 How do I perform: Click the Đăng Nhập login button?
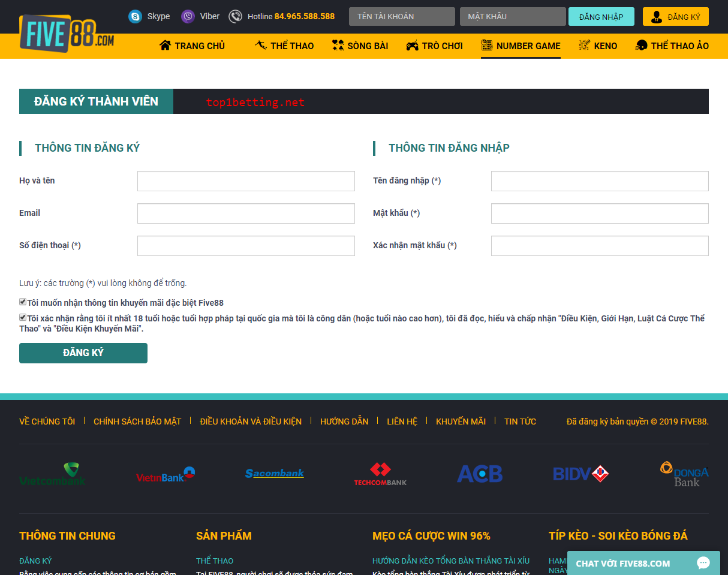[x=601, y=17]
